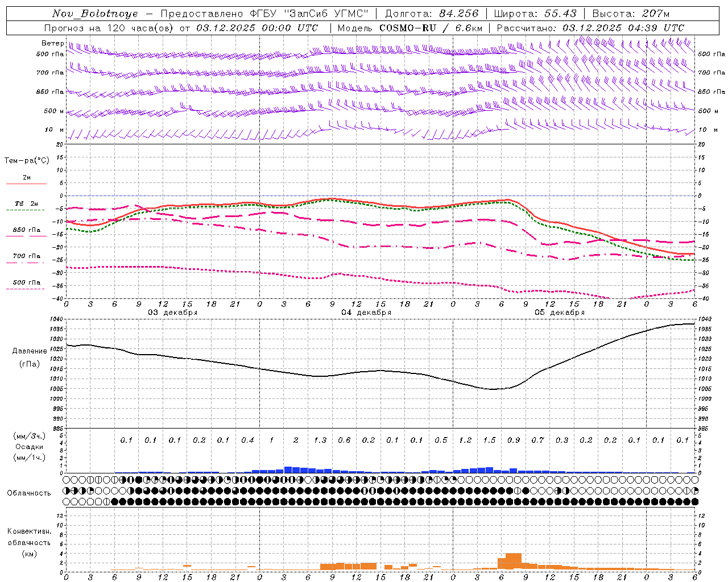Click the 03 декабря date label
The width and height of the screenshot is (728, 582).
point(173,313)
